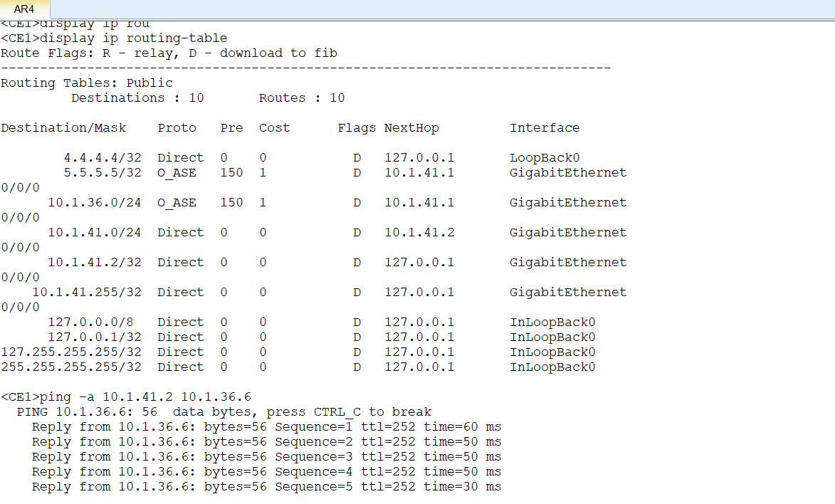This screenshot has height=504, width=835.
Task: Click the 255.255.255.255/32 route destination
Action: pyautogui.click(x=71, y=367)
